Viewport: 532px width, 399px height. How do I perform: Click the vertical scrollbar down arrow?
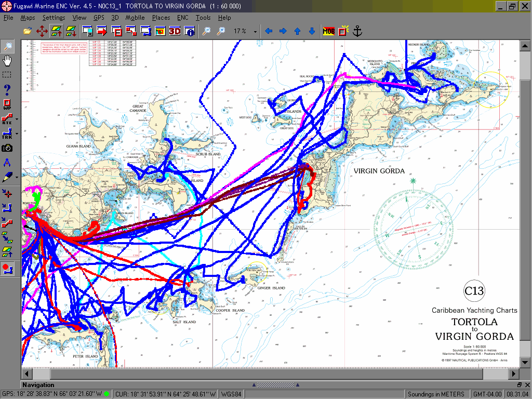coord(525,362)
